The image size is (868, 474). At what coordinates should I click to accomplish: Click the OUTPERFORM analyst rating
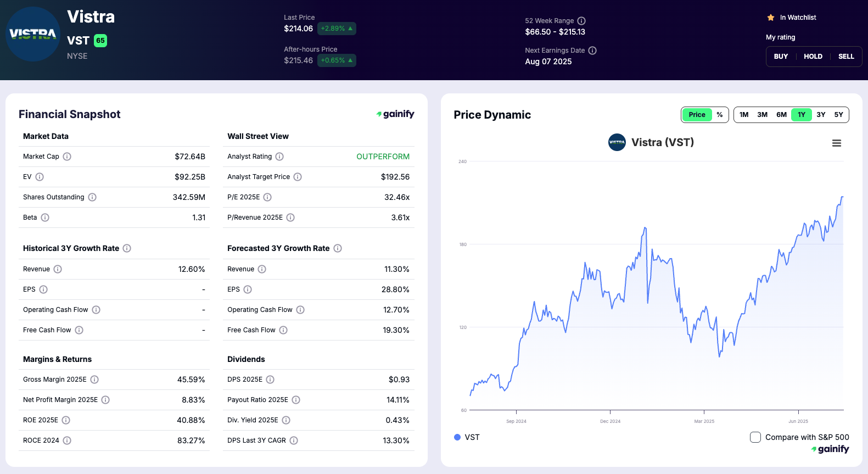pyautogui.click(x=383, y=157)
